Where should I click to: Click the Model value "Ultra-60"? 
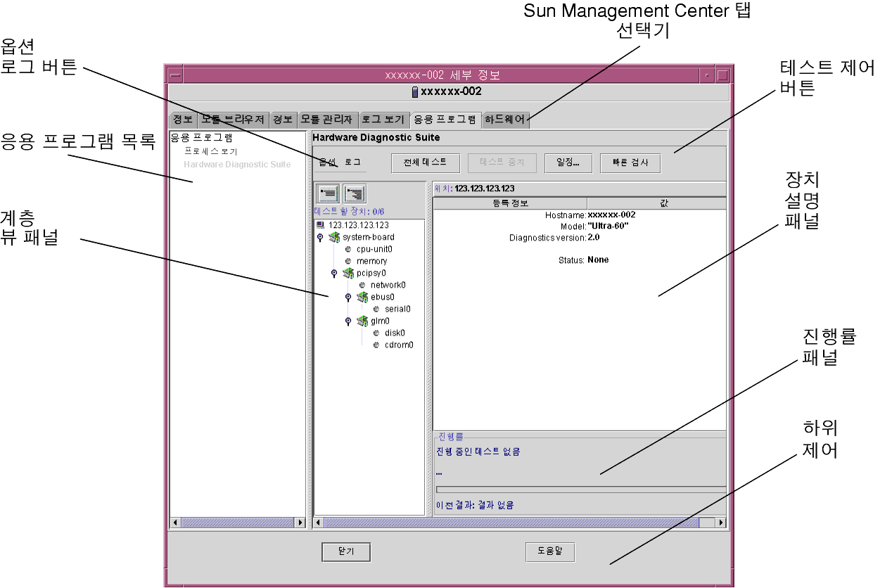pos(608,226)
